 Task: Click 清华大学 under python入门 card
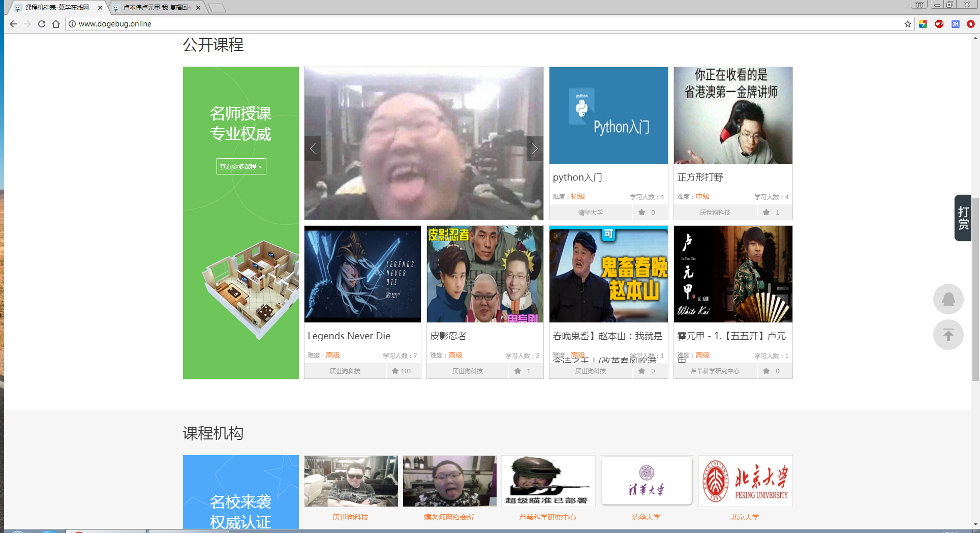click(591, 213)
